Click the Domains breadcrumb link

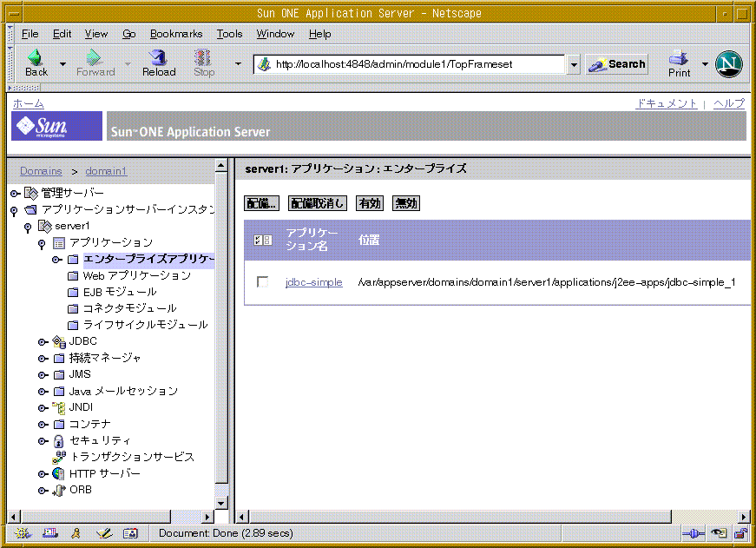point(41,171)
